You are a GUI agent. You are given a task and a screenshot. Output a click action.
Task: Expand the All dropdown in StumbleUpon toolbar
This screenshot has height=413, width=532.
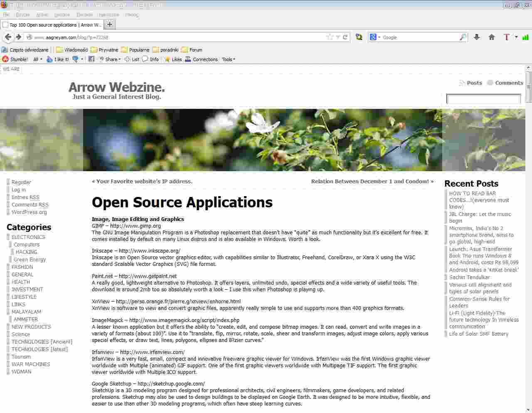38,59
